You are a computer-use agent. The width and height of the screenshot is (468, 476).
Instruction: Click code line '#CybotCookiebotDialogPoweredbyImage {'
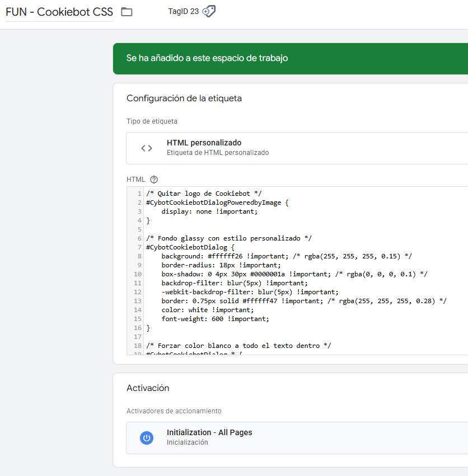(217, 202)
